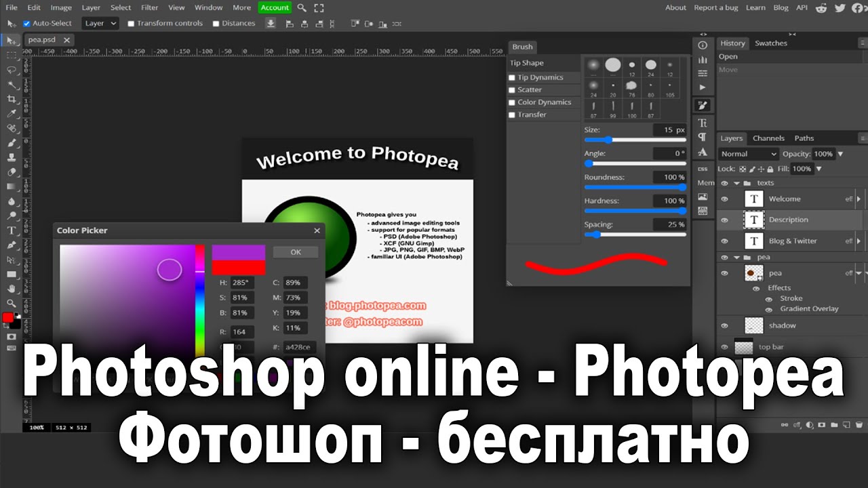Viewport: 868px width, 488px height.
Task: Open the Learn link
Action: (x=755, y=7)
